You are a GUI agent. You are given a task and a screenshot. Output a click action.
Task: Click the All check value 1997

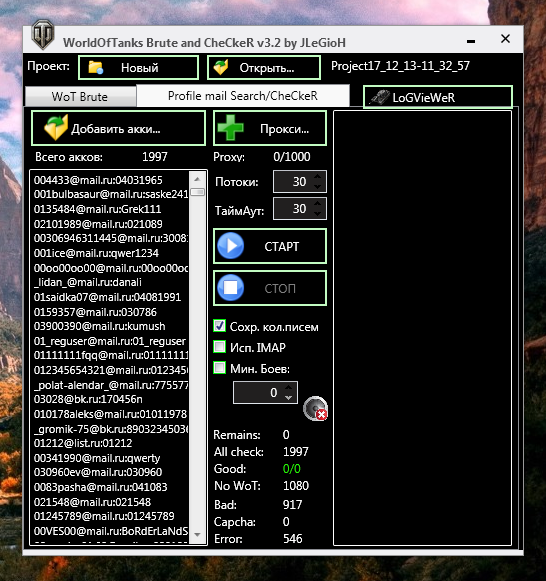(x=296, y=452)
